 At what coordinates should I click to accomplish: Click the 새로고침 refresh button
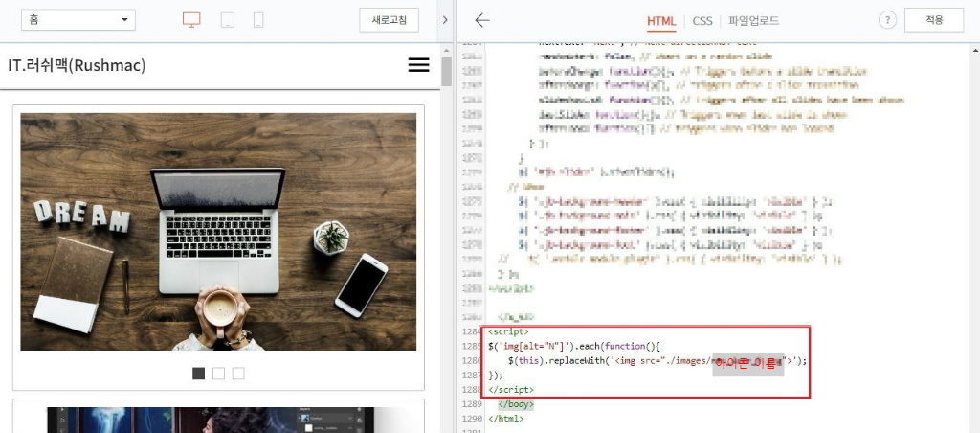click(389, 19)
